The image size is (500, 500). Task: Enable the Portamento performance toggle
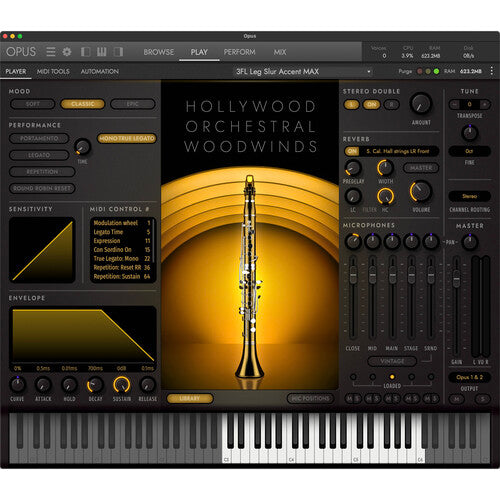tap(39, 138)
